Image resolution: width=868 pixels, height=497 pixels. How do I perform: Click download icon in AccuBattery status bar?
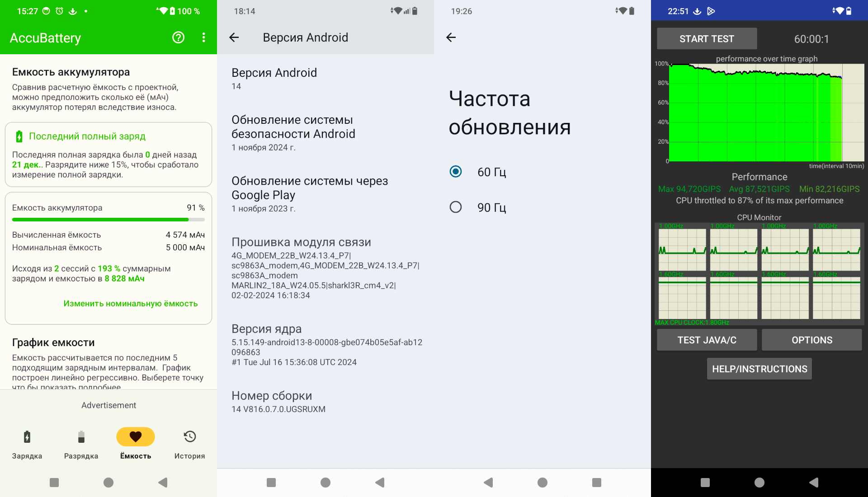point(72,11)
